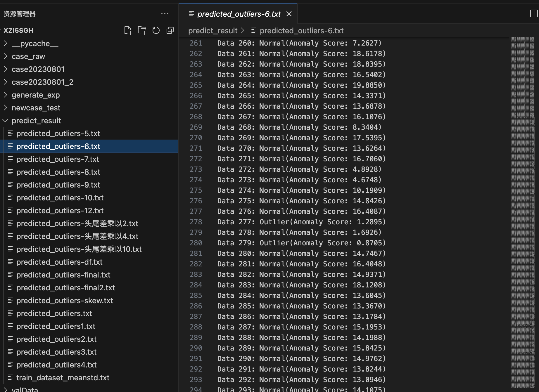Screen dimensions: 539x392
Task: Click the minimap to jump in file
Action: point(523,213)
